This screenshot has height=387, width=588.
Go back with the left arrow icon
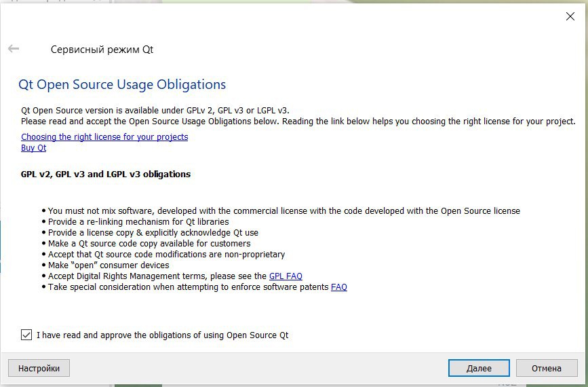pos(14,48)
